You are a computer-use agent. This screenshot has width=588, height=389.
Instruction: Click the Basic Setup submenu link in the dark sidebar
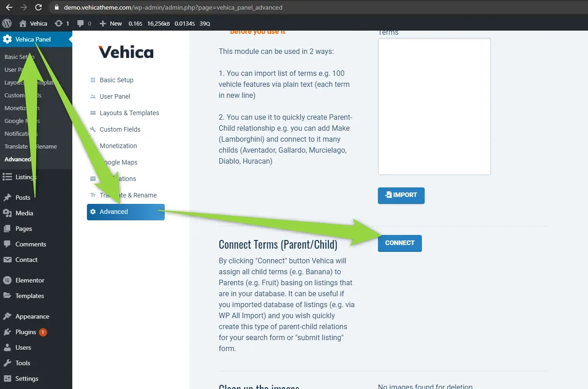pos(19,57)
